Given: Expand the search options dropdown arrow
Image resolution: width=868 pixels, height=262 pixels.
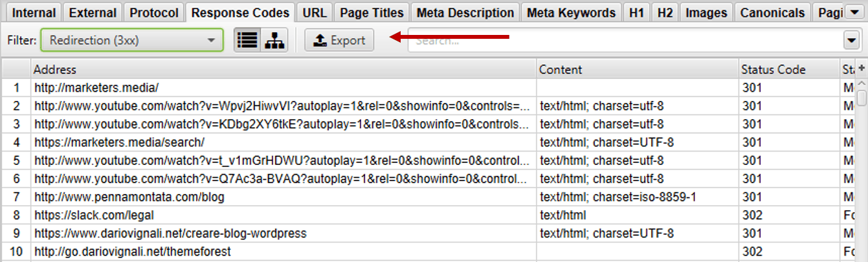Looking at the screenshot, I should click(851, 41).
